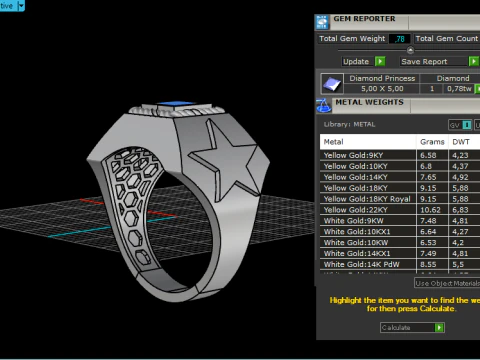Click the Grams column header
This screenshot has width=480, height=360.
(432, 142)
